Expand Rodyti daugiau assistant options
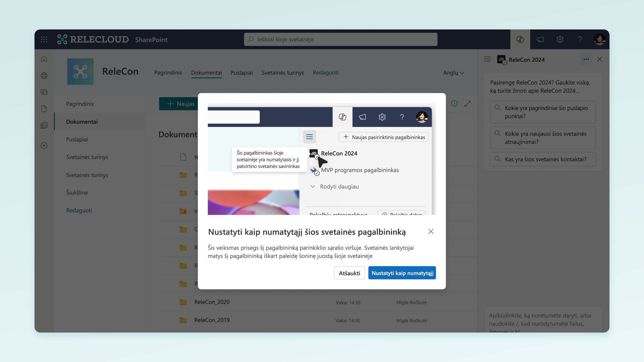Screen dimensions: 644x362 [x=334, y=186]
